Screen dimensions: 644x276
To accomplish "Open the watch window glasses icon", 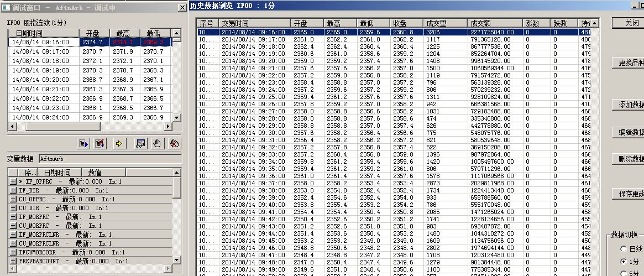I will click(140, 144).
